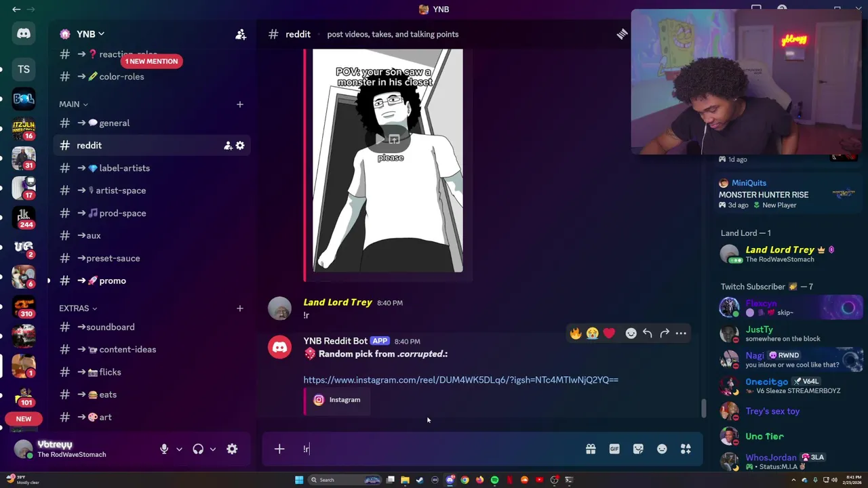The height and width of the screenshot is (488, 868).
Task: Click Land Lord Trey message username
Action: (338, 302)
